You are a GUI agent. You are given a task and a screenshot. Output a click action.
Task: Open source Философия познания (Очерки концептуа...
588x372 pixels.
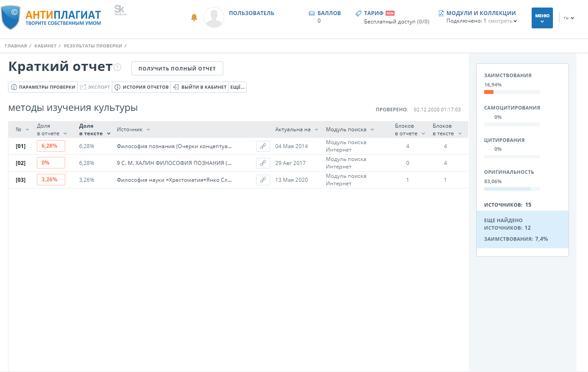(x=174, y=146)
